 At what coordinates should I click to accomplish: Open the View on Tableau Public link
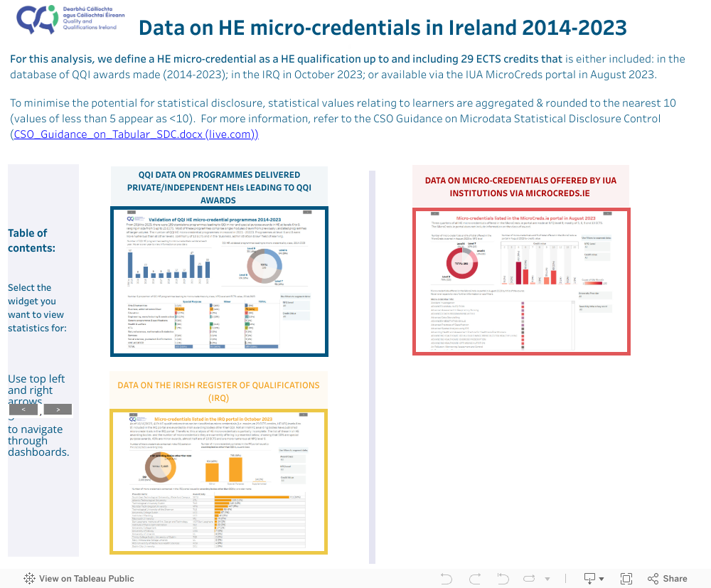click(x=79, y=579)
